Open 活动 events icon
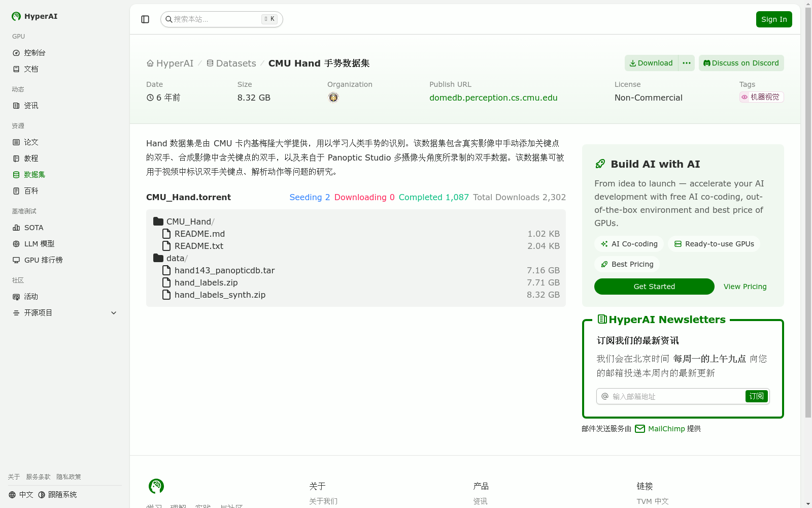Screen dimensions: 812x508 [16, 297]
